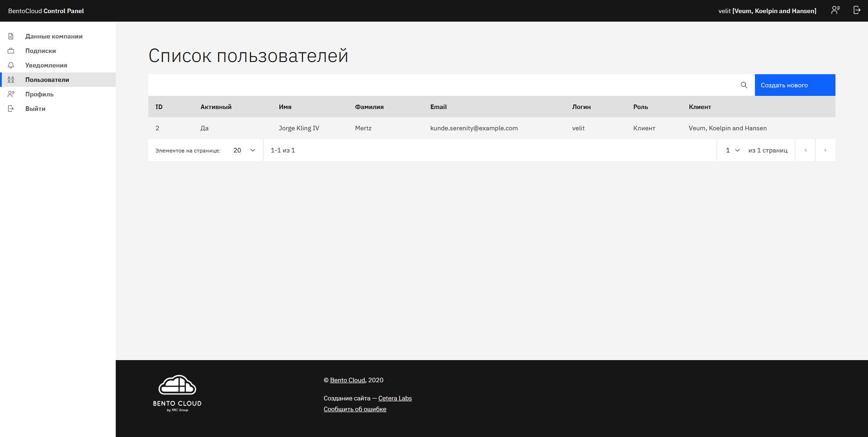Open the Cetera Labs footer link
Viewport: 868px width, 437px height.
395,398
